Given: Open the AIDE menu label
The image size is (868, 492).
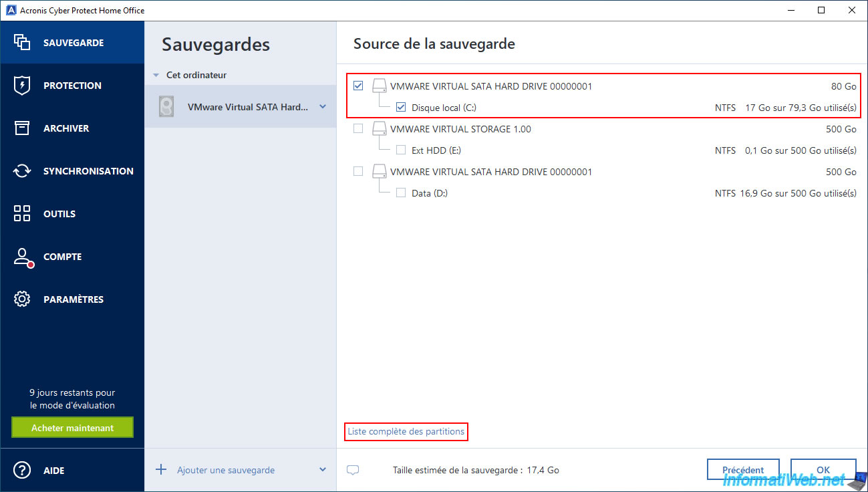Looking at the screenshot, I should [54, 471].
